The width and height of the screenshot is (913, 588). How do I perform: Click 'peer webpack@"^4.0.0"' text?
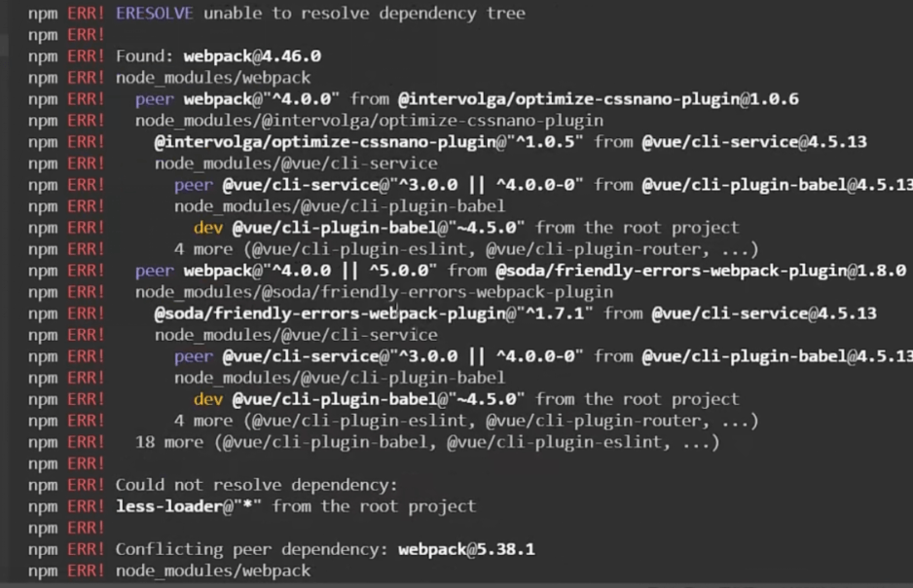237,99
